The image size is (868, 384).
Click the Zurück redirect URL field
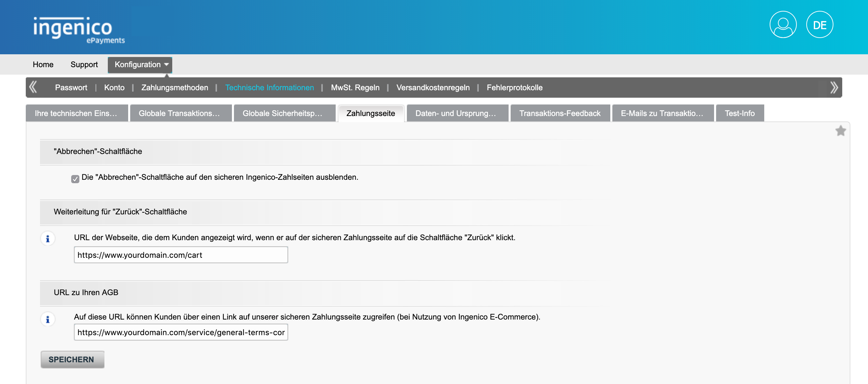pos(181,255)
